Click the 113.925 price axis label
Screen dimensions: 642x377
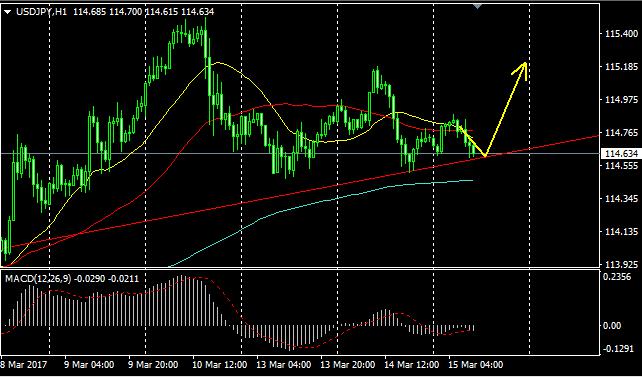621,264
